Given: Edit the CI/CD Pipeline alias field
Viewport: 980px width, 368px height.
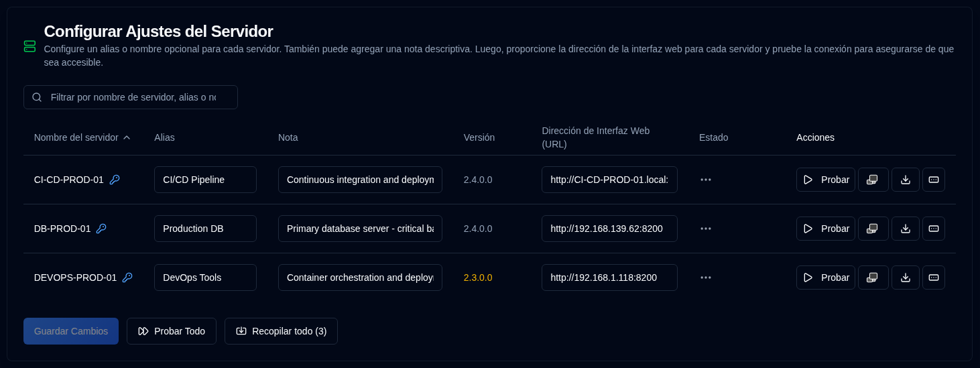Looking at the screenshot, I should [x=205, y=180].
